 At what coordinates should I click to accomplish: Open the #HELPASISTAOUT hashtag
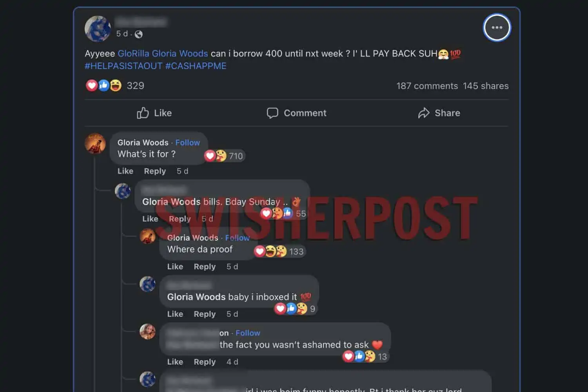point(123,66)
